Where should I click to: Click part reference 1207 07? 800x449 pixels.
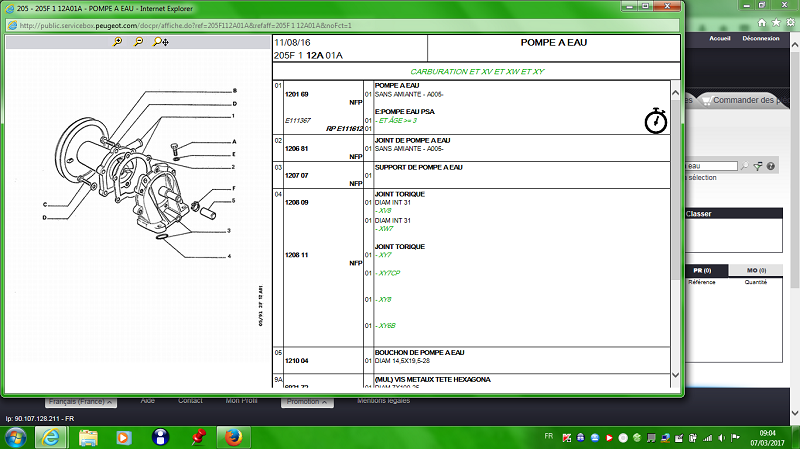296,176
